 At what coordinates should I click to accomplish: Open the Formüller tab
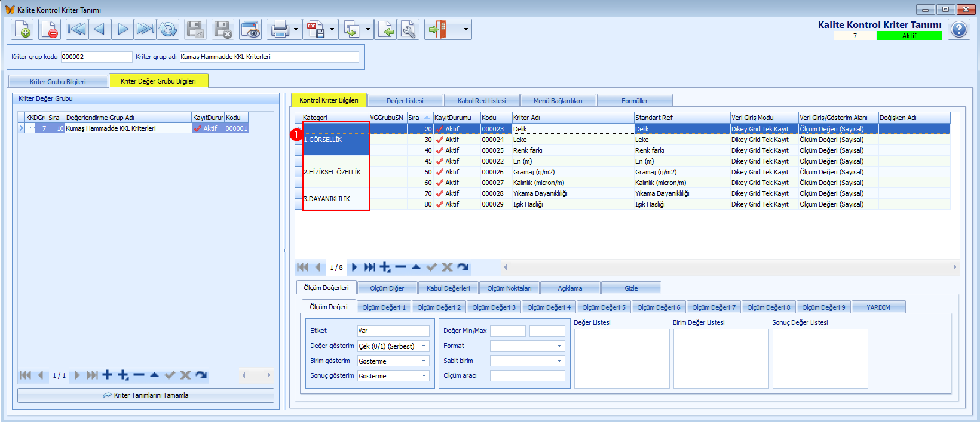(635, 101)
